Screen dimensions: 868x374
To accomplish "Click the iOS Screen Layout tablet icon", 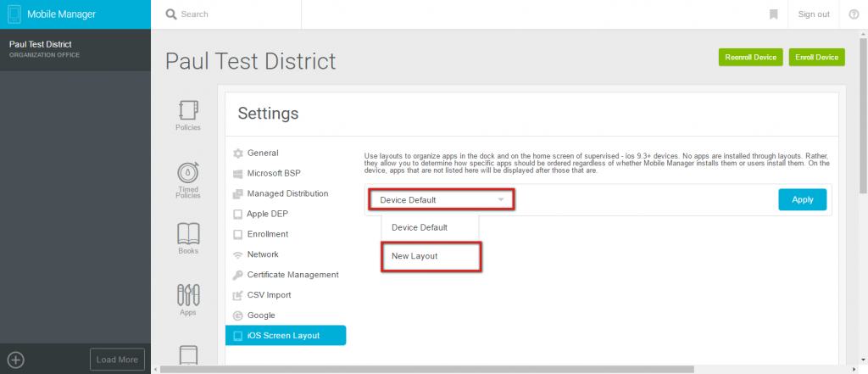I will point(238,336).
